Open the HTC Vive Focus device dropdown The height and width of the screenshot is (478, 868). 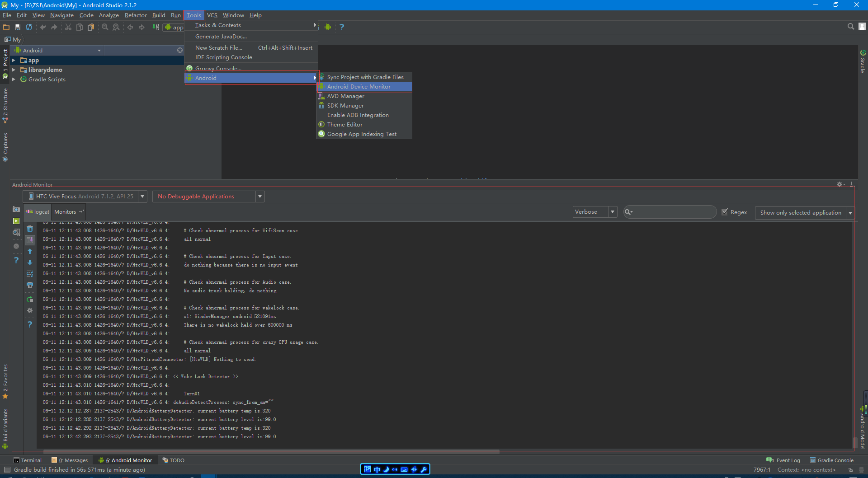pyautogui.click(x=85, y=197)
